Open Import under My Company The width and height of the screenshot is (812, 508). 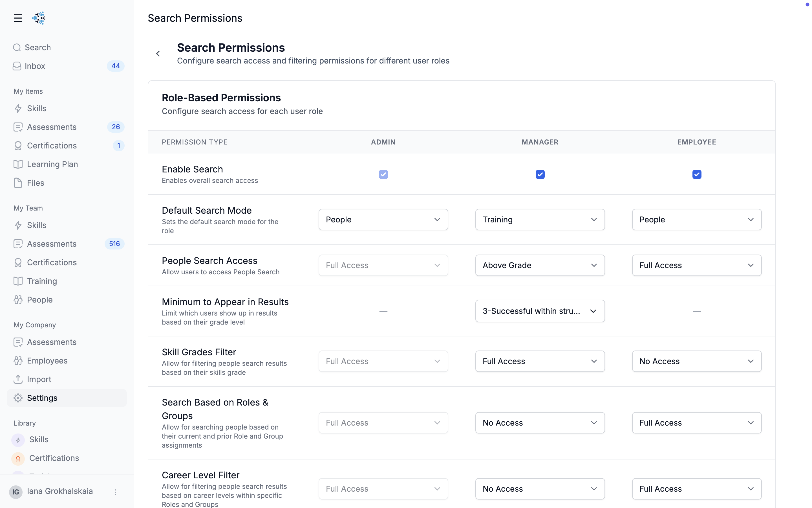tap(67, 379)
